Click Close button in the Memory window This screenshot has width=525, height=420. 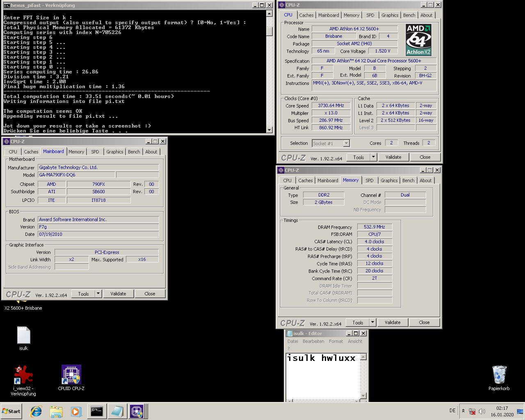click(424, 322)
